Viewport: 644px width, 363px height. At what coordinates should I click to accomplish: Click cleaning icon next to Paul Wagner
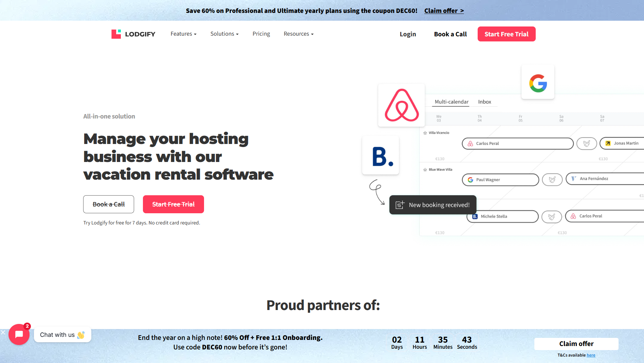point(552,180)
